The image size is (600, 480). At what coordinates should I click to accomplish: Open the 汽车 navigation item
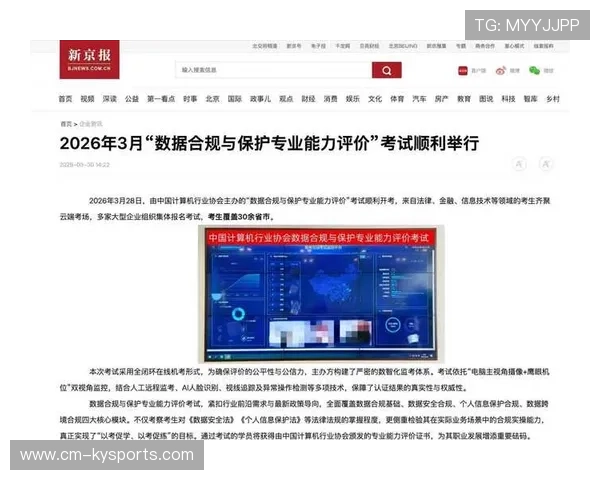pyautogui.click(x=419, y=99)
